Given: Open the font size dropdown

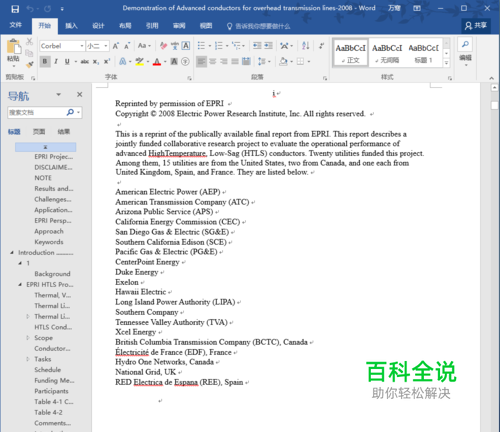Looking at the screenshot, I should click(x=106, y=46).
